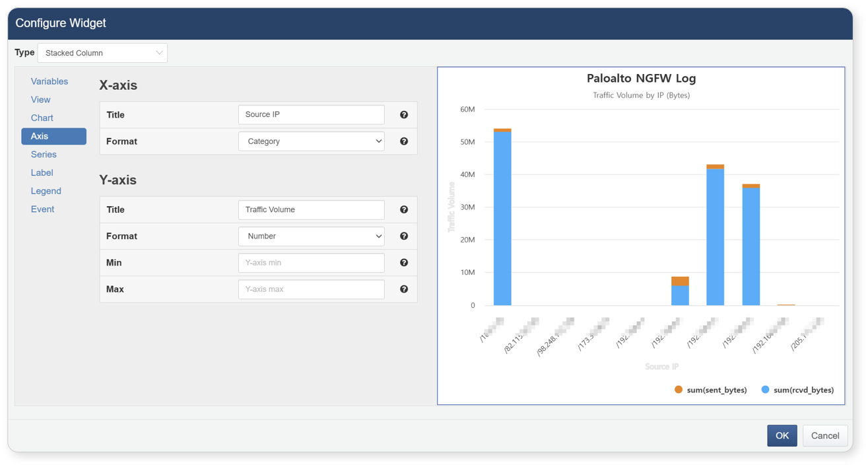Click the Configure Widget dialog title
Viewport: 868px width, 467px height.
(x=61, y=23)
